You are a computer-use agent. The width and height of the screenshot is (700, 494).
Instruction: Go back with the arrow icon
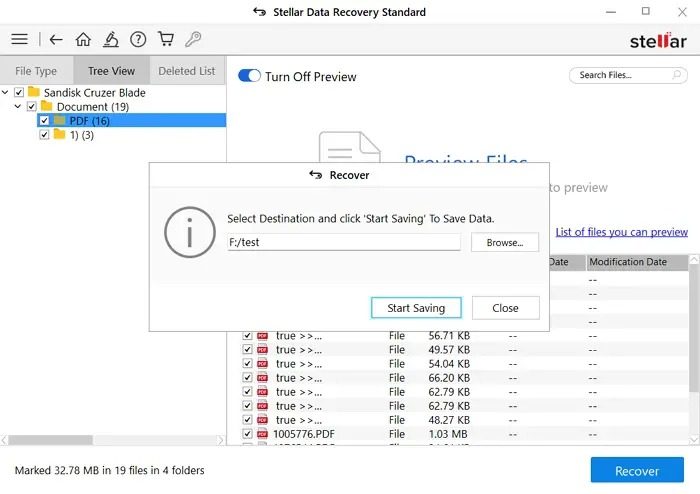pyautogui.click(x=56, y=40)
